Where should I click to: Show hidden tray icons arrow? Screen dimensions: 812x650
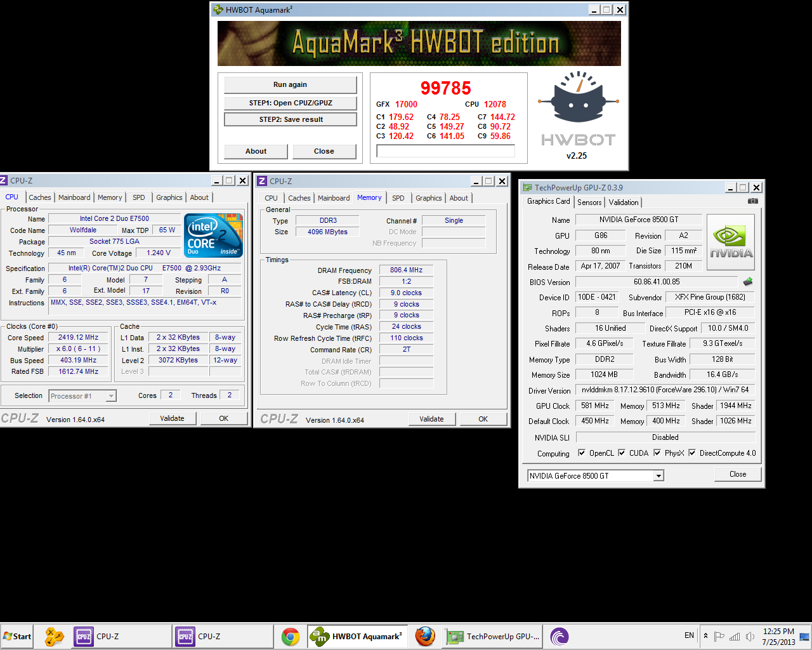point(705,636)
